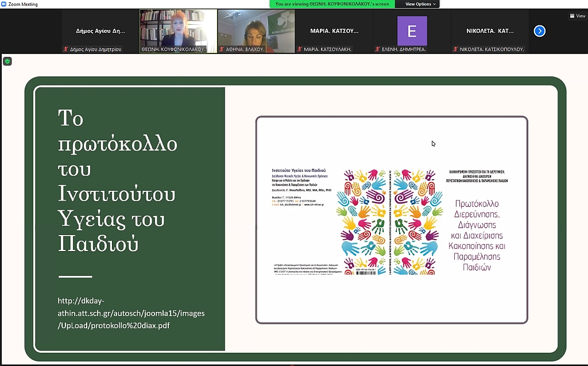
Task: Click muted mic icon for ΝΙΚΟΛΕΤΑ ΚΑΤΣΙΚΟΠΟΥΛΟΥ
Action: [456, 49]
